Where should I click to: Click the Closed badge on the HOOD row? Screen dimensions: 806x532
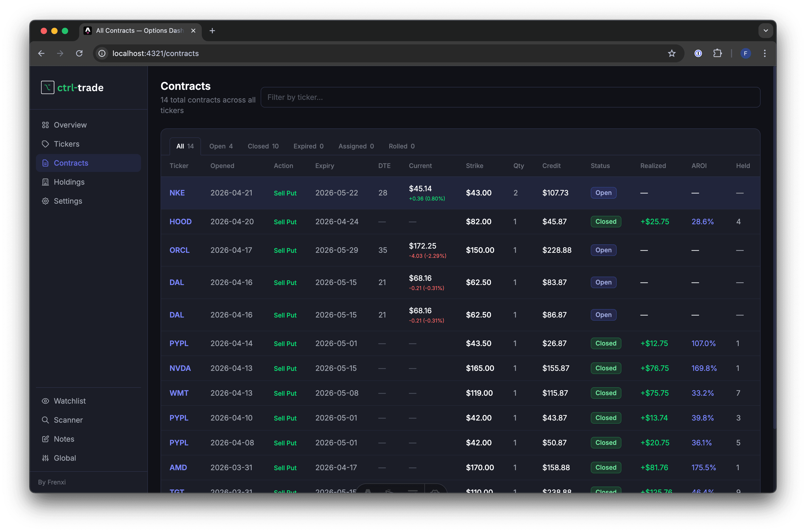(x=606, y=221)
